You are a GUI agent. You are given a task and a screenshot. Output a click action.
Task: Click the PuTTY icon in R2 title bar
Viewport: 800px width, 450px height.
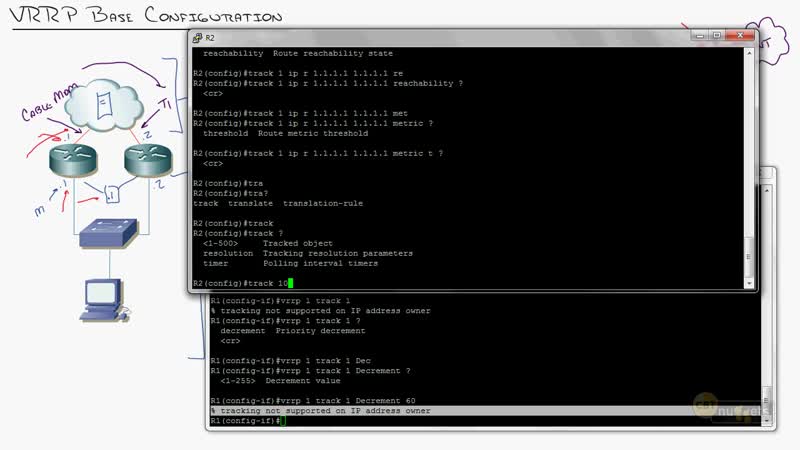point(197,38)
